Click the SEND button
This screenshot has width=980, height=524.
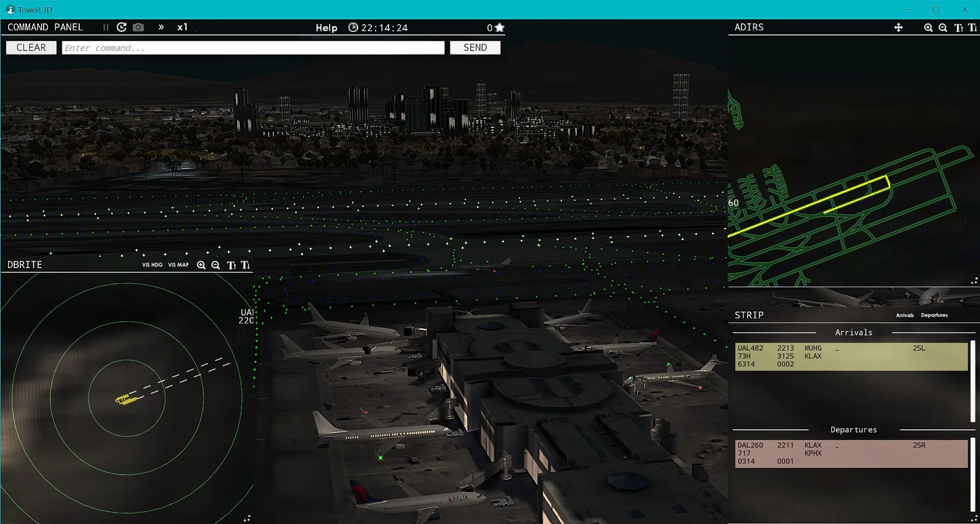(x=475, y=48)
